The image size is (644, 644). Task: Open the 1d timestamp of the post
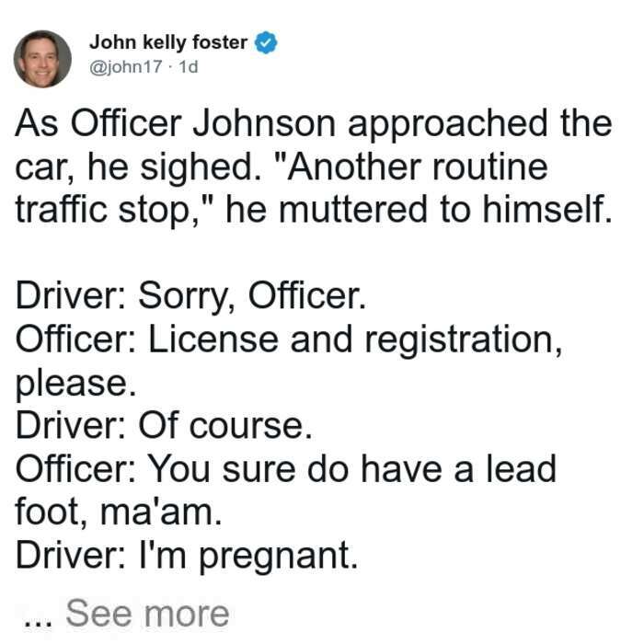pyautogui.click(x=188, y=67)
